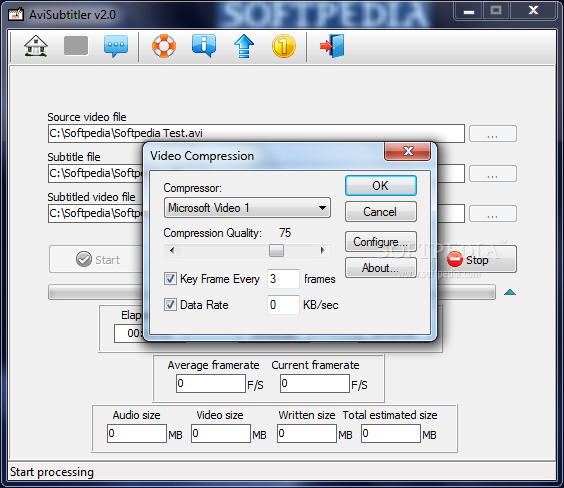Collapse details with the teal triangle expander
This screenshot has height=488, width=564.
[510, 292]
